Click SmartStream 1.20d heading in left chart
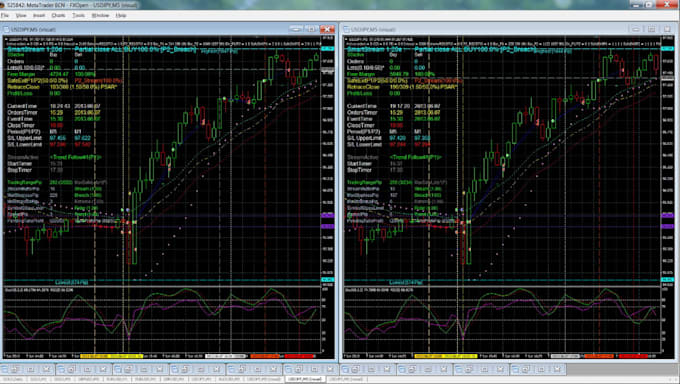 click(35, 49)
